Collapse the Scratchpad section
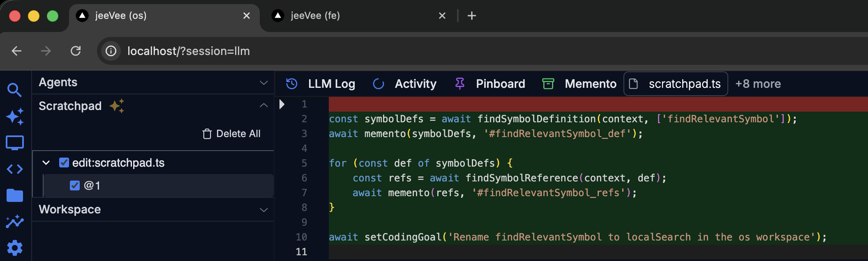This screenshot has width=868, height=261. tap(264, 105)
